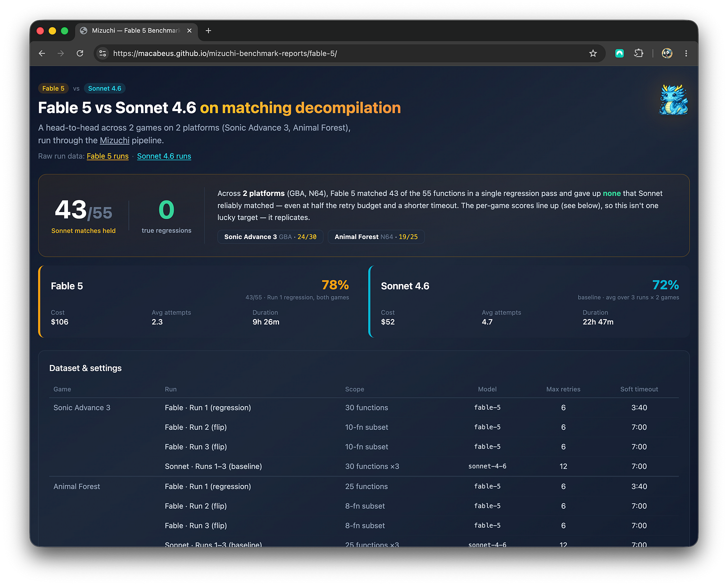
Task: Click the max retries value 12 for Sonic Advance 3
Action: (x=563, y=466)
